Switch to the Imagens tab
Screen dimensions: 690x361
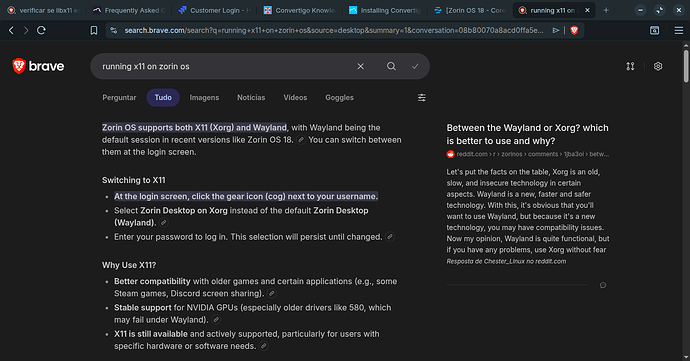pyautogui.click(x=204, y=97)
